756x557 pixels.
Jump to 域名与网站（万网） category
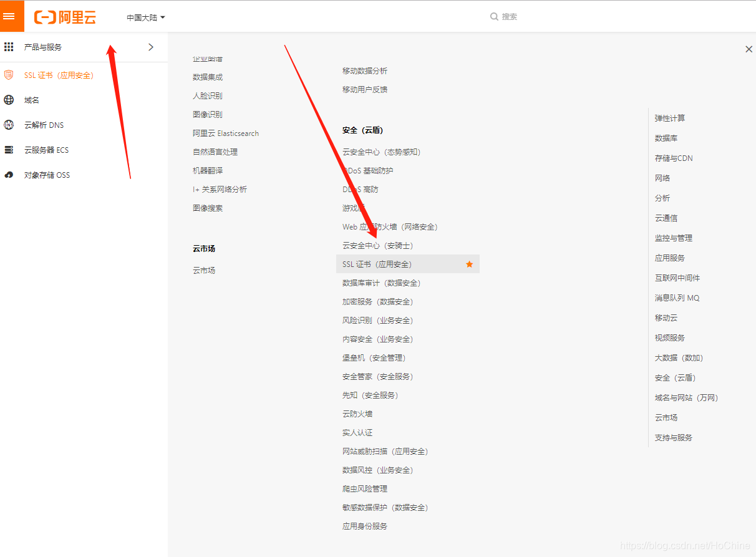(x=686, y=398)
